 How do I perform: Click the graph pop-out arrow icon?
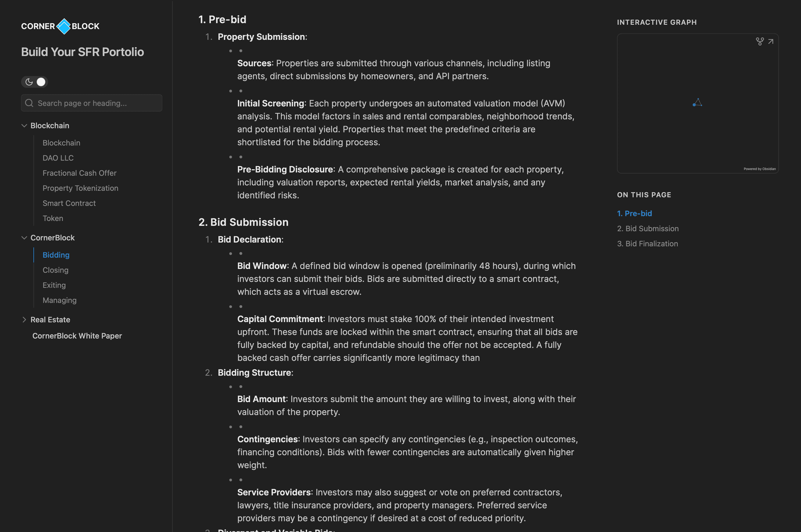(x=770, y=41)
